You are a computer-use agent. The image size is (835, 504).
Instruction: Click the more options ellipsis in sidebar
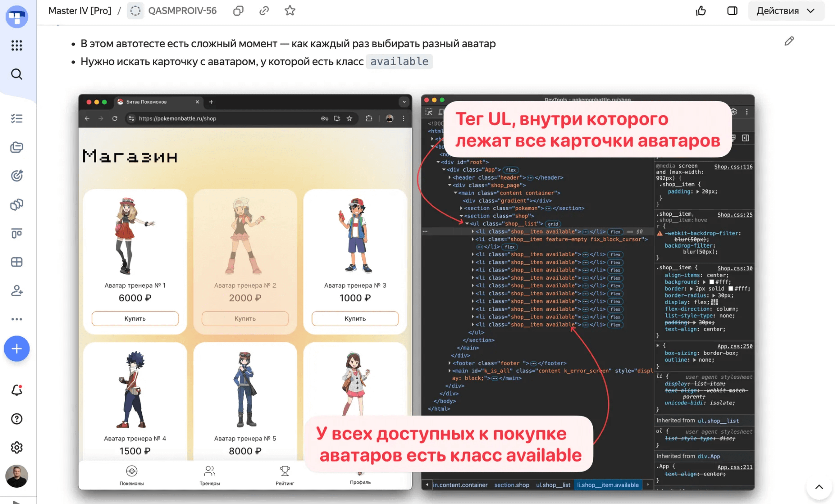coord(17,319)
